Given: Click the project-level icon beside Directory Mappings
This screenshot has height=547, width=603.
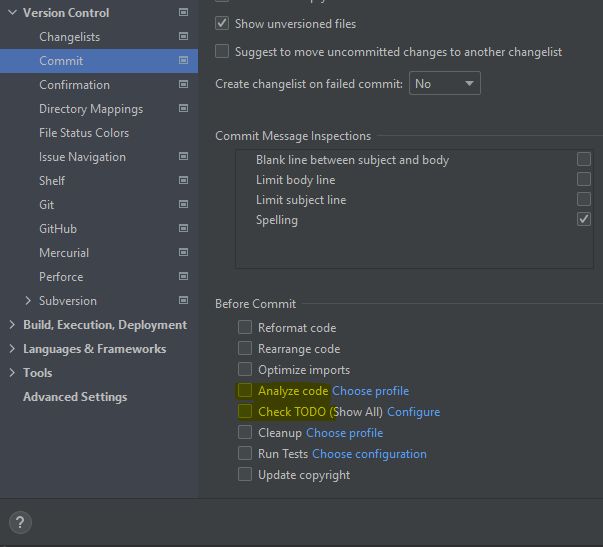Looking at the screenshot, I should click(183, 108).
